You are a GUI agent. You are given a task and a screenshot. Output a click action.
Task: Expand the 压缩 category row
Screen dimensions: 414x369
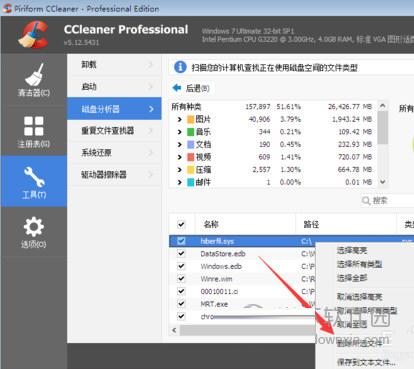(x=179, y=170)
